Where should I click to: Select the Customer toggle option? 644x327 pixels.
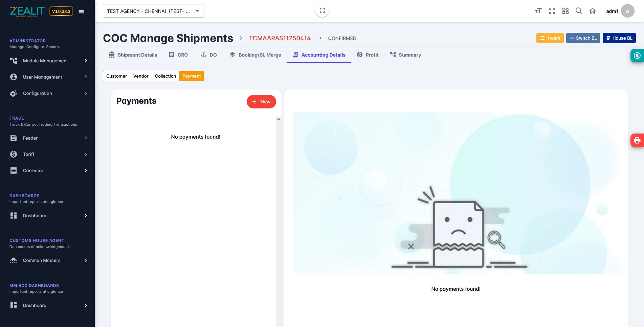click(116, 76)
